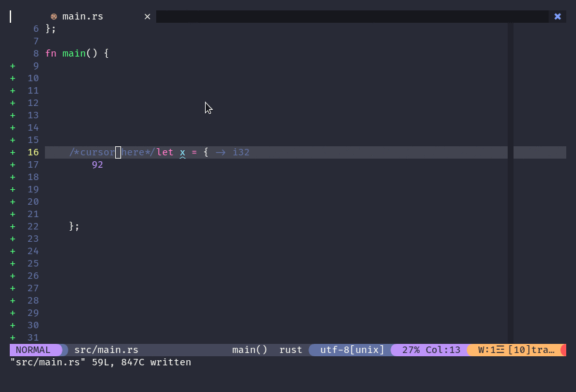Click the fn keyword on line 8
The image size is (576, 392).
[x=51, y=53]
